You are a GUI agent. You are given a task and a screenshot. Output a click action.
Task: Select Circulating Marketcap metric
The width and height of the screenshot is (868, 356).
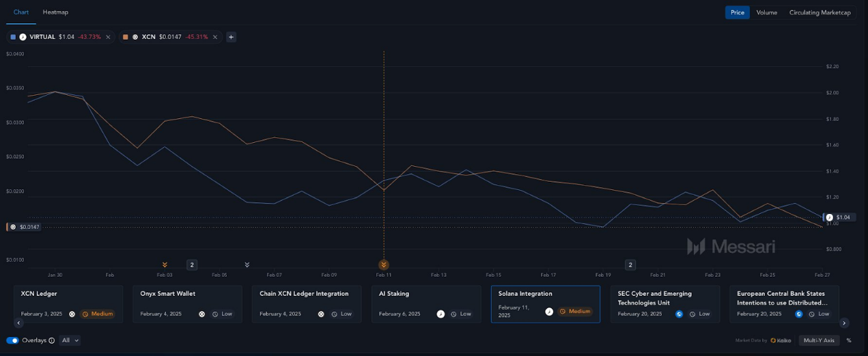[820, 12]
